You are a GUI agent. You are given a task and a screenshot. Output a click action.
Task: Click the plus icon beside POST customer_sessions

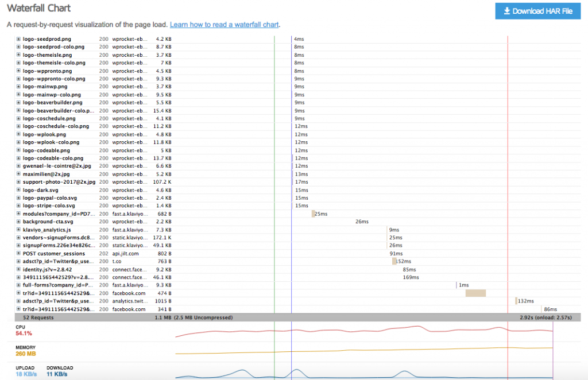click(x=18, y=253)
